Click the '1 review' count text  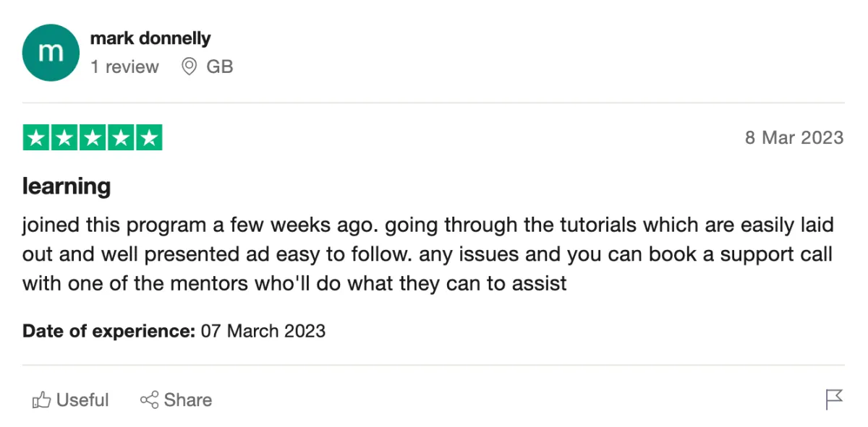coord(124,67)
